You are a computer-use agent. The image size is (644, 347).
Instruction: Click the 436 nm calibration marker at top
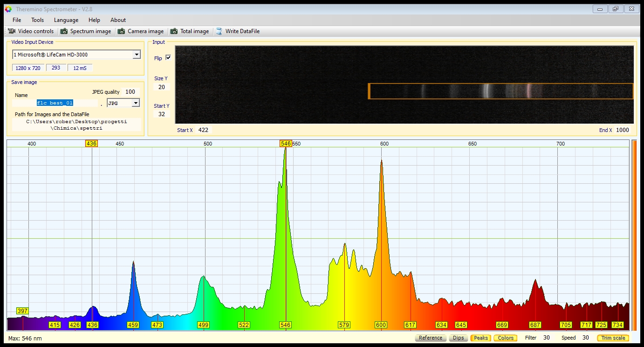91,144
